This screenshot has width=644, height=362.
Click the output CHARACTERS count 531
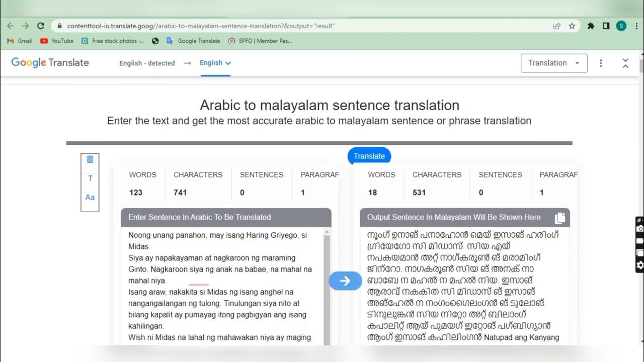tap(419, 192)
